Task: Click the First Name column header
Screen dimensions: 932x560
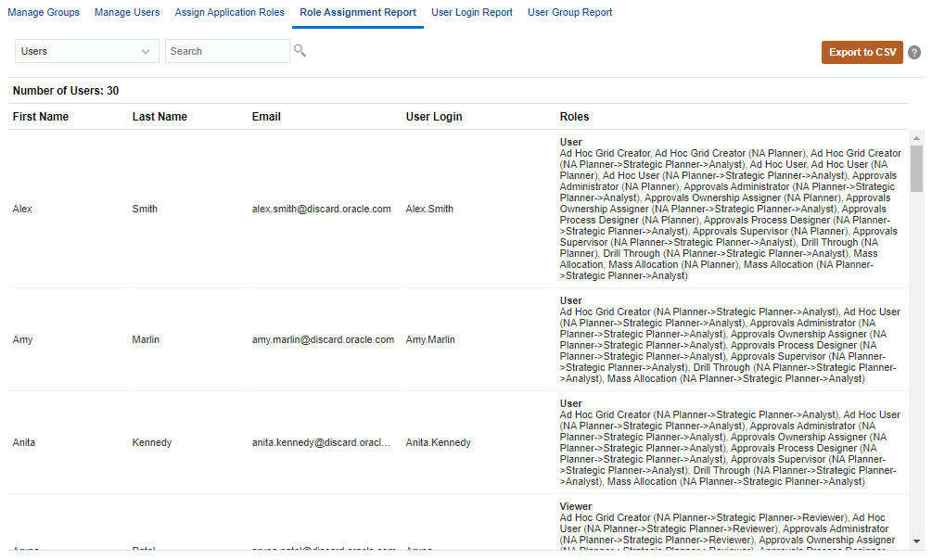Action: click(40, 116)
